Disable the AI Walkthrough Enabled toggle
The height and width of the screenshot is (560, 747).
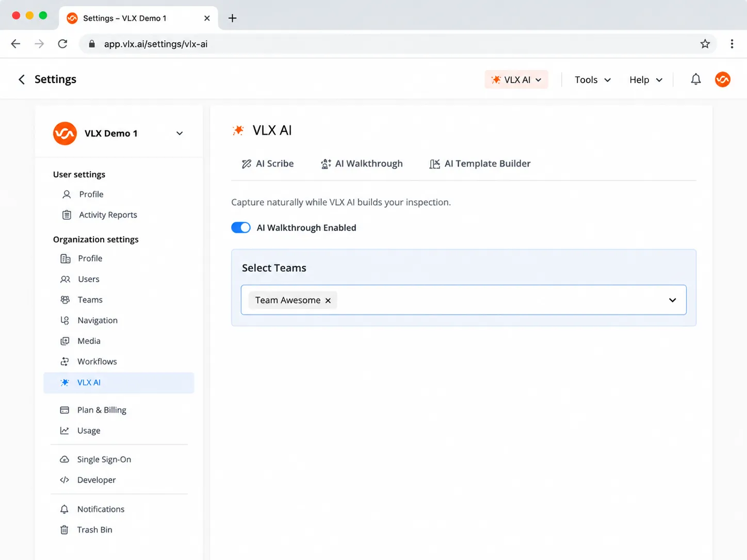pos(241,227)
